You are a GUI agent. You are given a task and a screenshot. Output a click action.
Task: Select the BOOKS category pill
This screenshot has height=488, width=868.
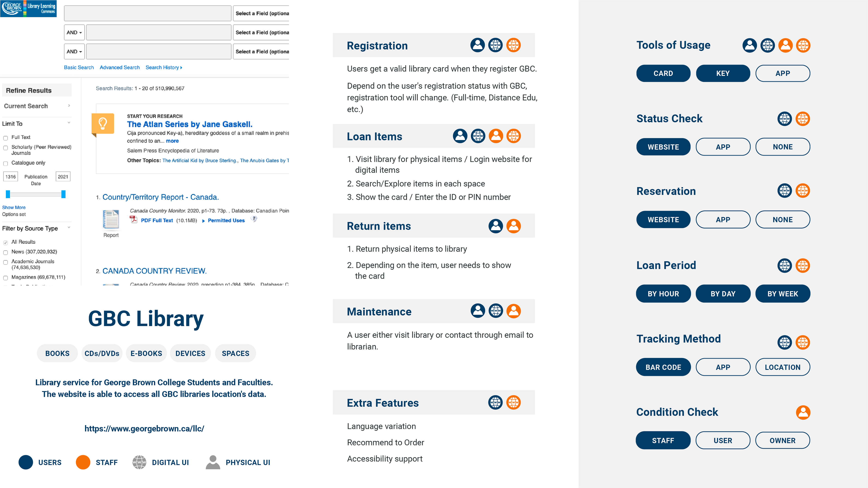(x=57, y=353)
